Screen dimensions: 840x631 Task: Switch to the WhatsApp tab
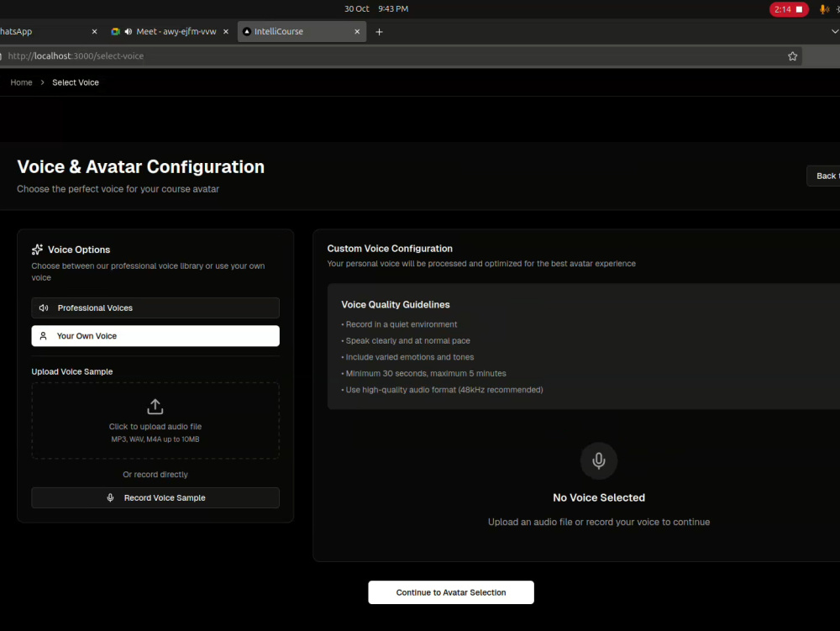click(51, 32)
